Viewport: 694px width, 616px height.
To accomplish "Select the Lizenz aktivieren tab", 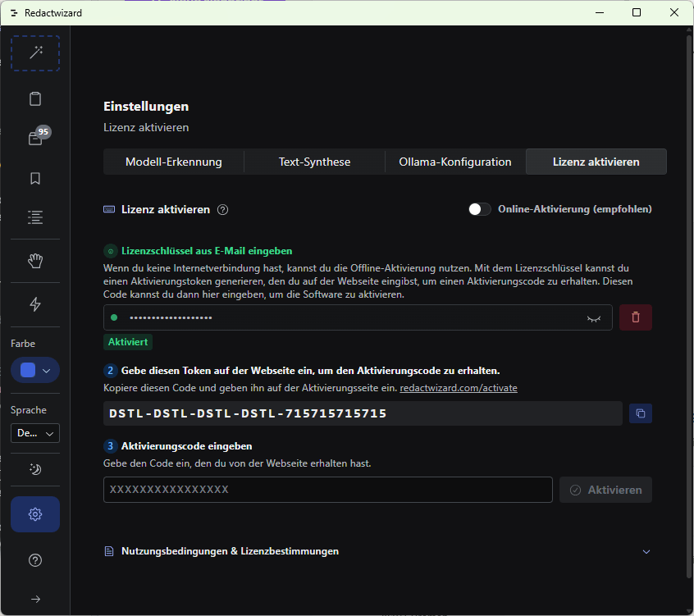I will click(596, 162).
